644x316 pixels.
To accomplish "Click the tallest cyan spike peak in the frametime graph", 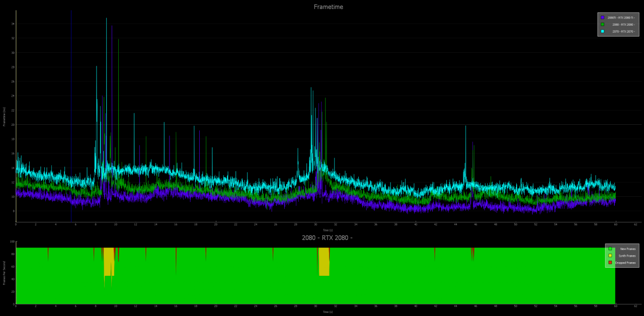I will (106, 19).
